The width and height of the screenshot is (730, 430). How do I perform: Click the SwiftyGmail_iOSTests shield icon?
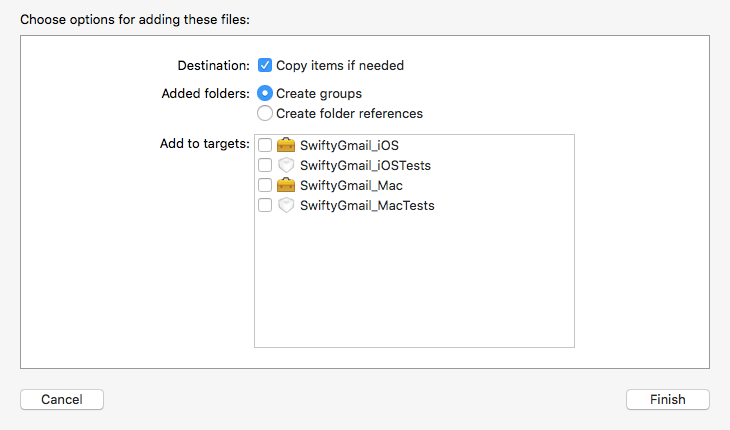pyautogui.click(x=286, y=165)
